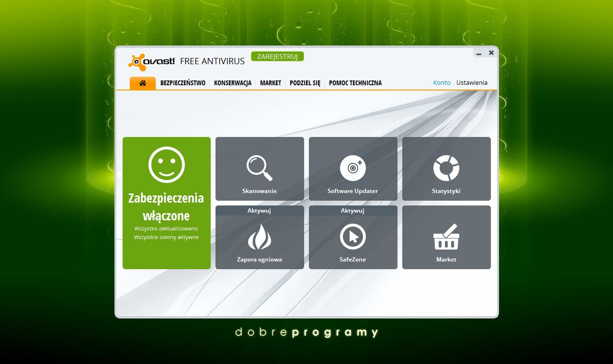This screenshot has width=613, height=364.
Task: Open the Konto account link
Action: [x=442, y=82]
